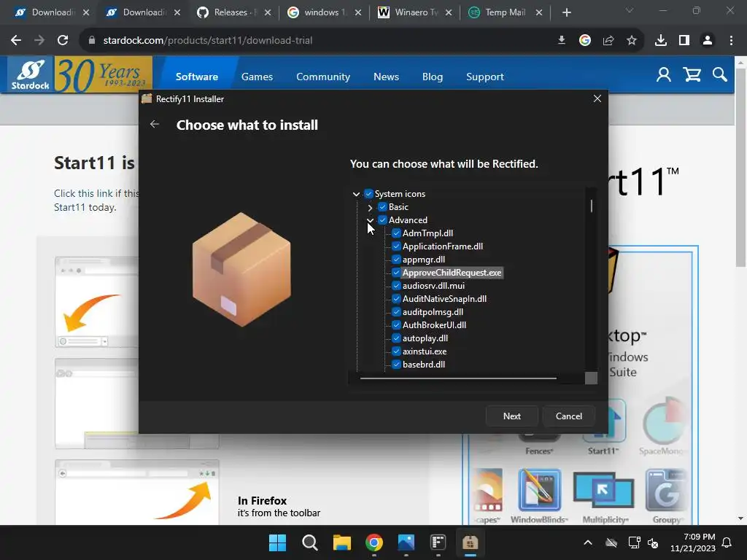Open Blog link on Stardock

click(x=432, y=77)
